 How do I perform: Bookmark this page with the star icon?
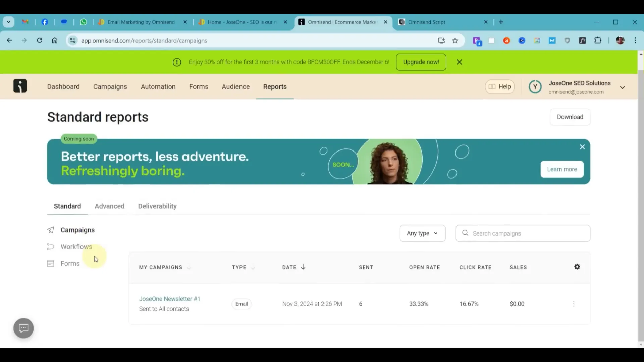click(455, 41)
